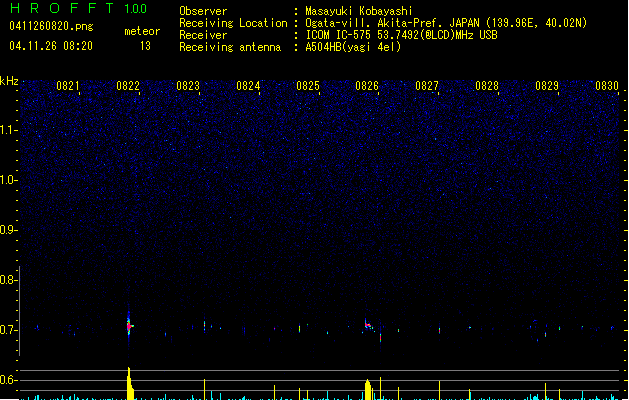Click the 0822 time marker
The image size is (629, 400).
128,86
